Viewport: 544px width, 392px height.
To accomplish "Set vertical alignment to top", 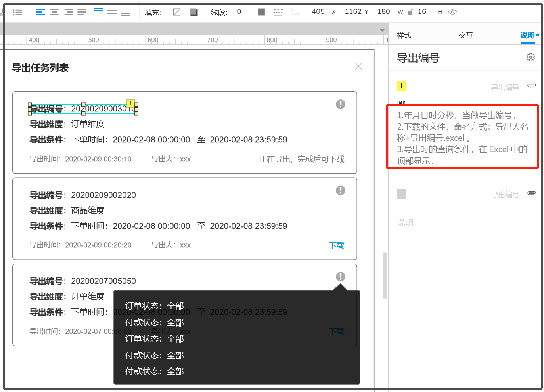I will point(98,10).
